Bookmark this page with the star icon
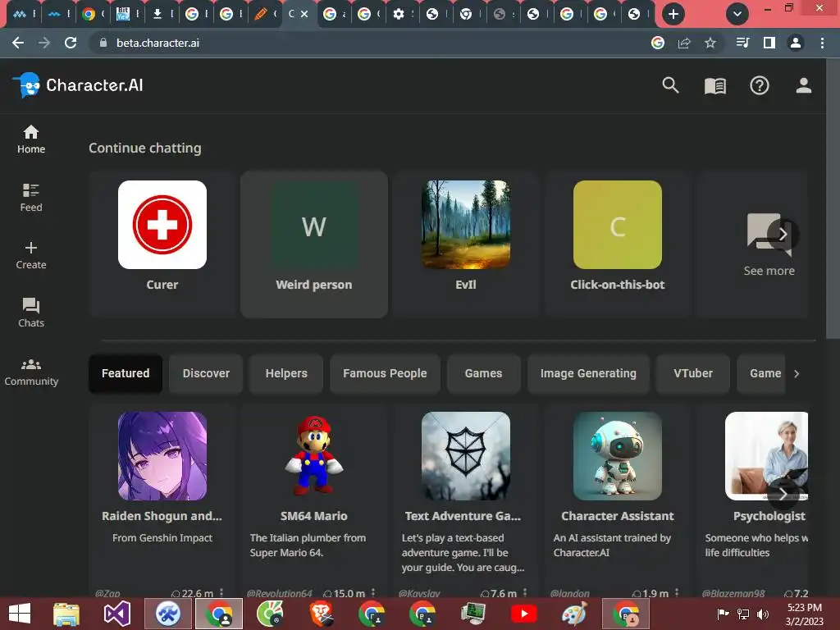This screenshot has height=630, width=840. pyautogui.click(x=710, y=43)
